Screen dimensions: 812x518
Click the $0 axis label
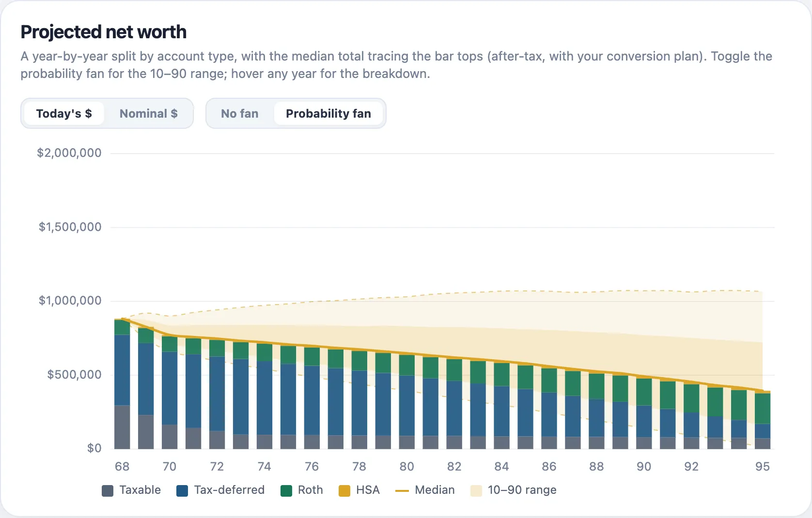click(94, 448)
